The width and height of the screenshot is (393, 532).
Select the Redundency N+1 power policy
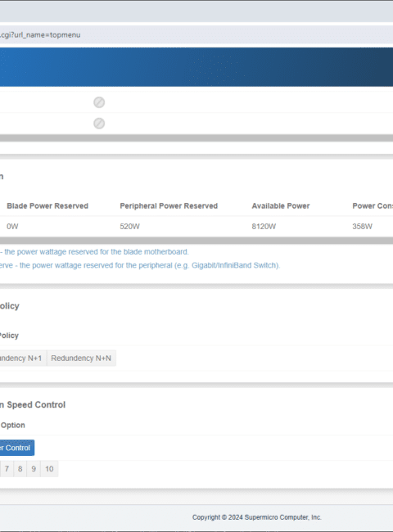[x=23, y=358]
